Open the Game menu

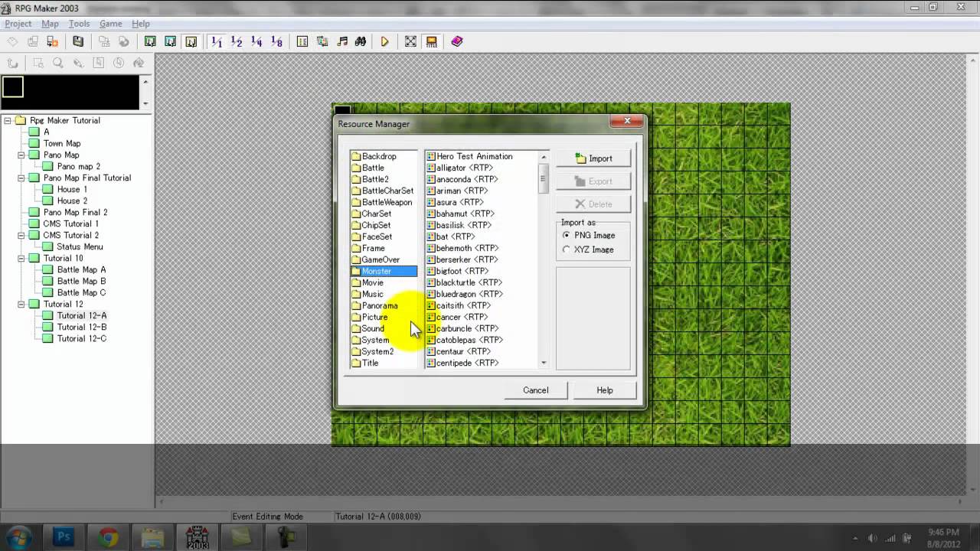point(110,24)
